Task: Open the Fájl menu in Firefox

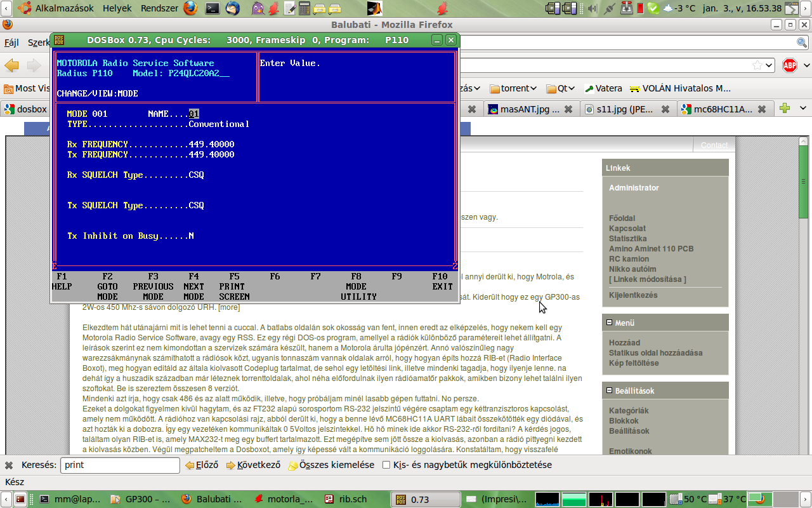Action: point(11,43)
